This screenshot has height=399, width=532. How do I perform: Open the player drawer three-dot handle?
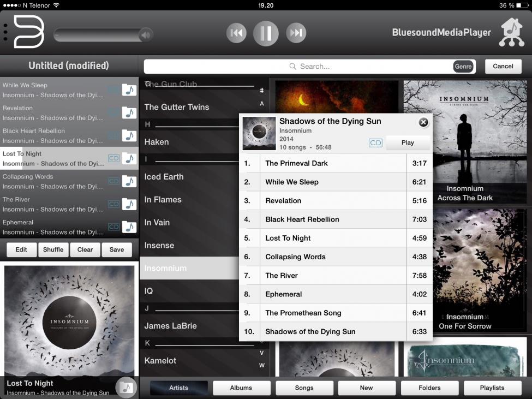point(5,33)
